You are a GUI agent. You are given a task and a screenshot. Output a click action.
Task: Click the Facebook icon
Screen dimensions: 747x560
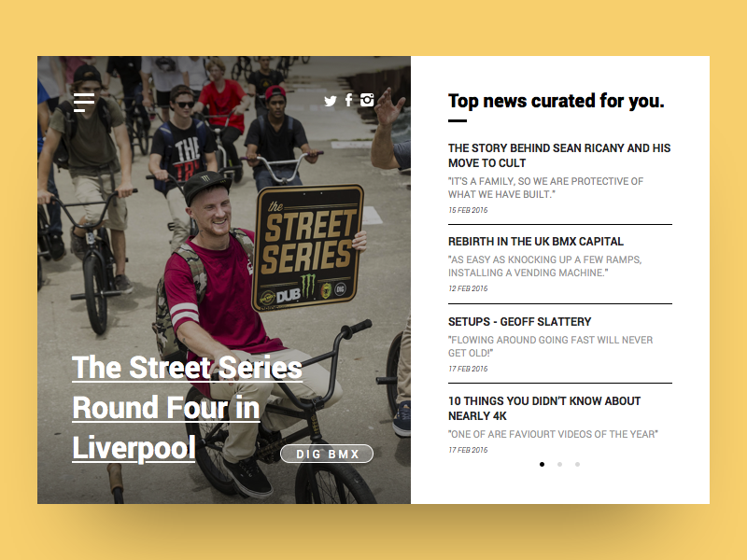click(x=348, y=100)
